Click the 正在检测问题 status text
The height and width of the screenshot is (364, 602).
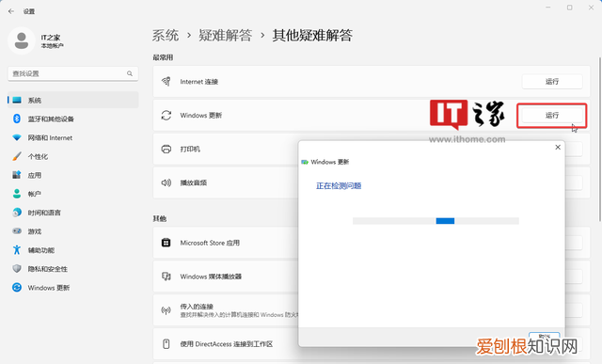point(339,186)
